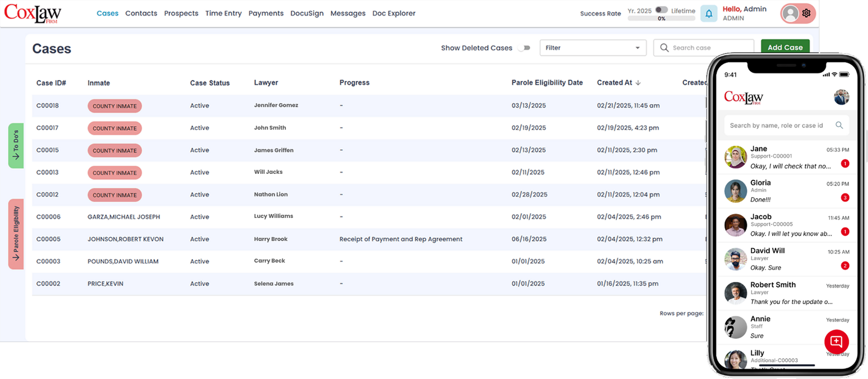The width and height of the screenshot is (868, 379).
Task: Click inmate JOHNSON,ROBERT KEVON
Action: click(125, 239)
